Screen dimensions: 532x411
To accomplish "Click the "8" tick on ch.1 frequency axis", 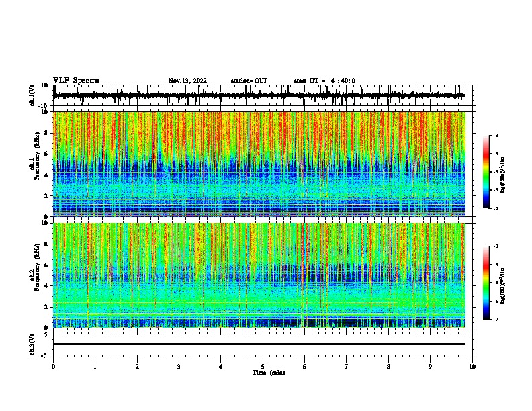I will coord(47,133).
